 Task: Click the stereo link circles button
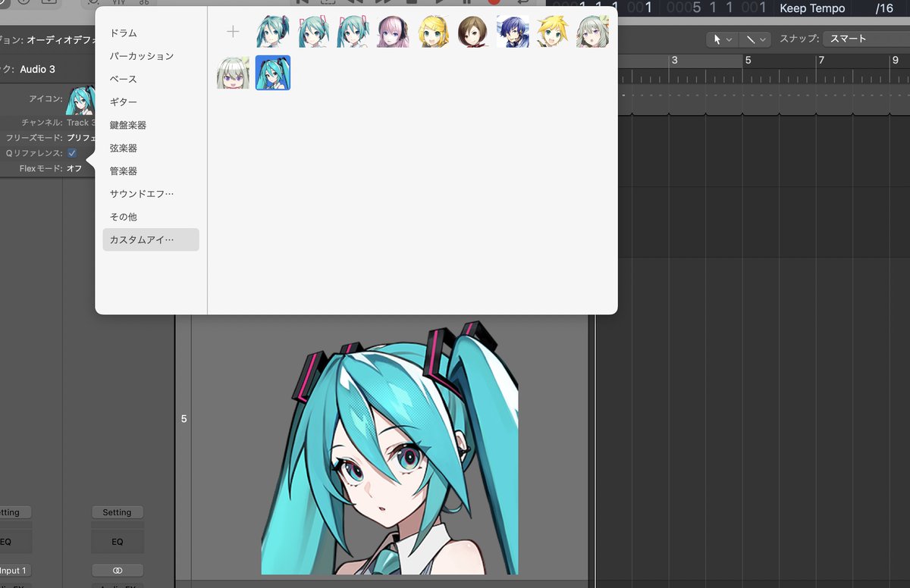click(x=118, y=571)
